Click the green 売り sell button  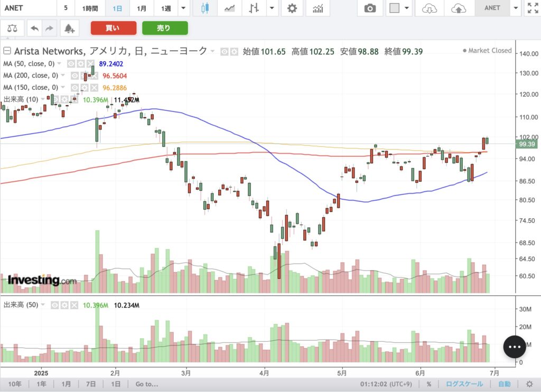click(165, 28)
